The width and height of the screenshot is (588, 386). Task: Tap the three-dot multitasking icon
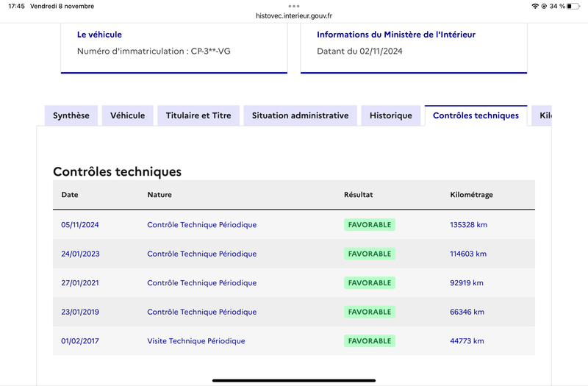293,6
